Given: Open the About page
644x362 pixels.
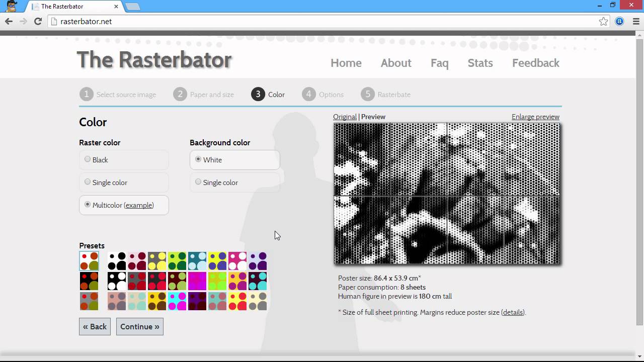Looking at the screenshot, I should [396, 63].
